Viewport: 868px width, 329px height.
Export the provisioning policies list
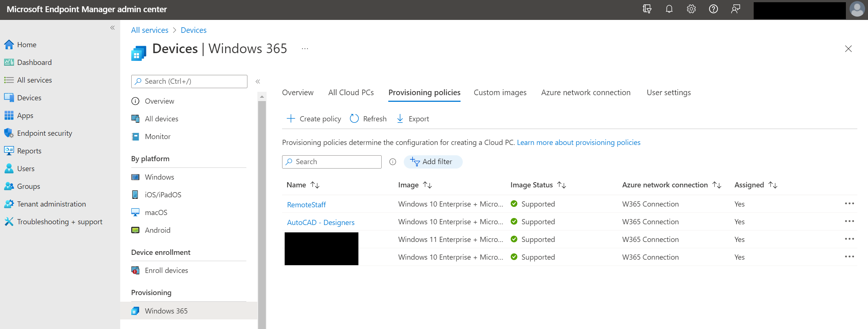coord(413,119)
